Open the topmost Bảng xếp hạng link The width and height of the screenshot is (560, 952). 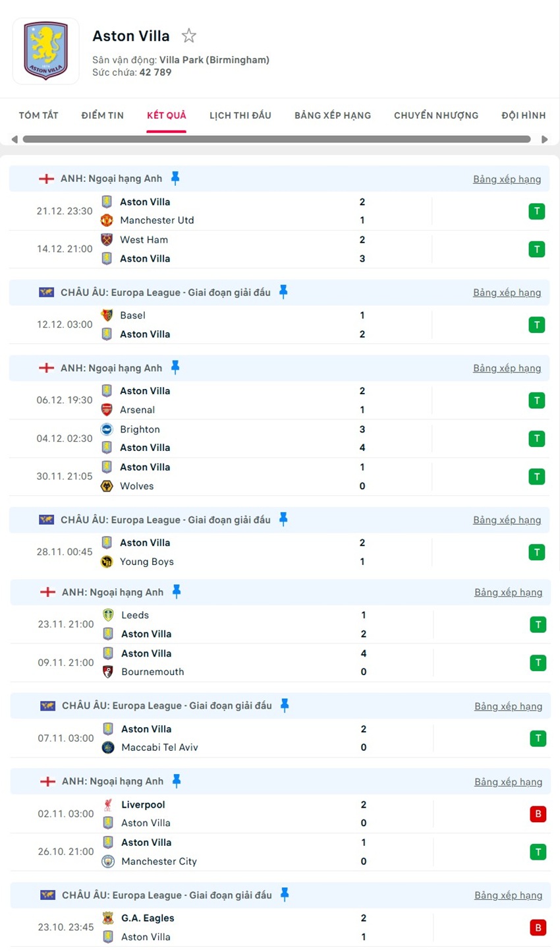click(507, 179)
